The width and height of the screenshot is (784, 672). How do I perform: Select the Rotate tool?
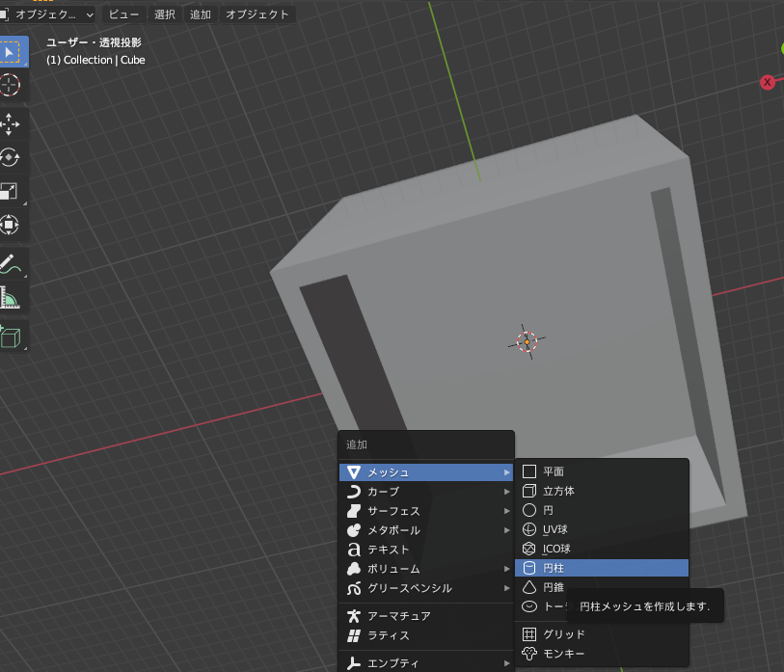pos(10,157)
